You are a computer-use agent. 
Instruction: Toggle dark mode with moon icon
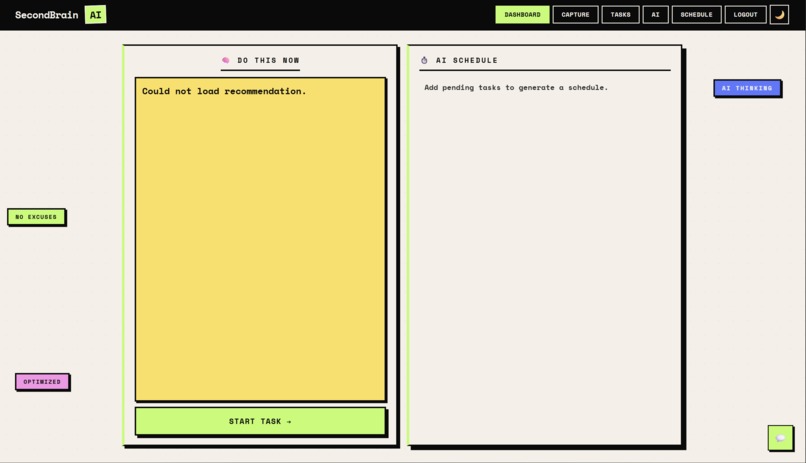779,14
